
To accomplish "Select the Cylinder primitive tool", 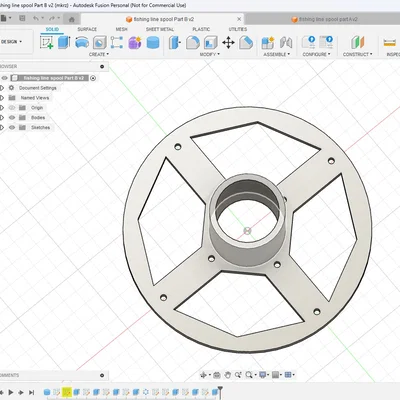I will tap(153, 43).
